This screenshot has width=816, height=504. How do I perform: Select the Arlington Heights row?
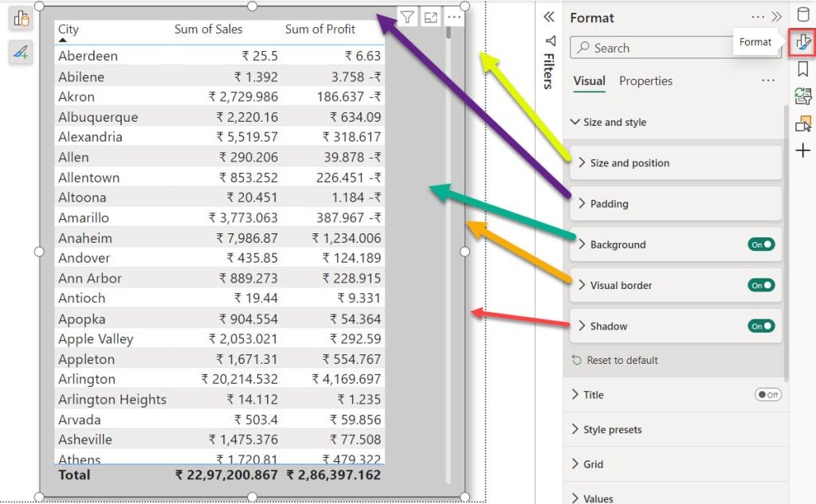point(220,400)
